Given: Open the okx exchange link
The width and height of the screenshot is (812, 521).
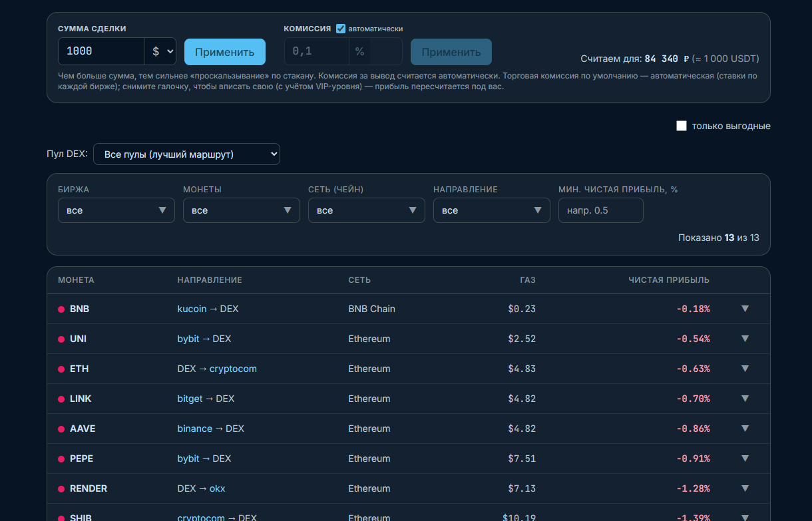Looking at the screenshot, I should (218, 488).
